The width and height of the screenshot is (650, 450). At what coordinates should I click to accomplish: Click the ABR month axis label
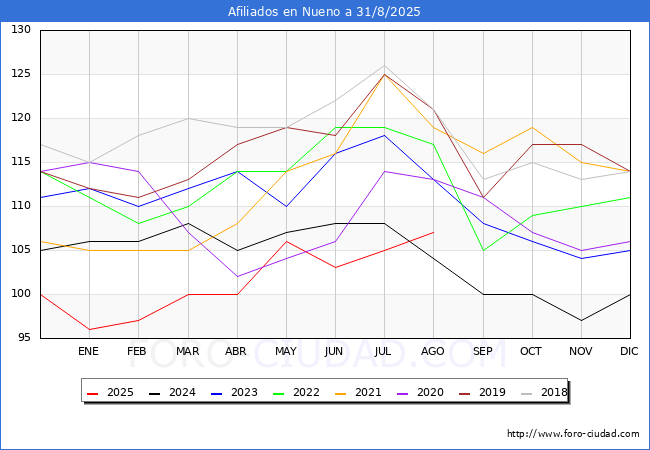pyautogui.click(x=236, y=351)
